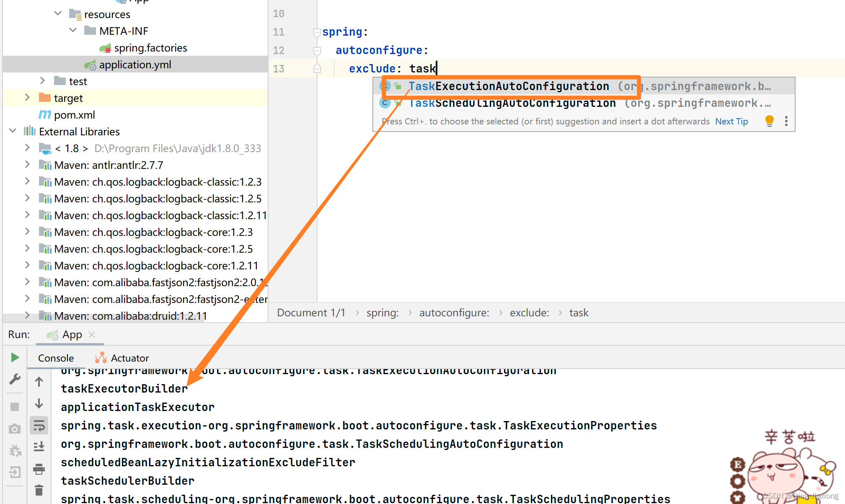Clear console with the trash icon

(x=39, y=490)
